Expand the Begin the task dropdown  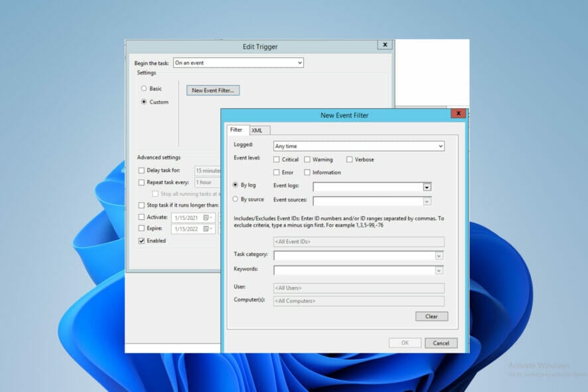[x=299, y=63]
